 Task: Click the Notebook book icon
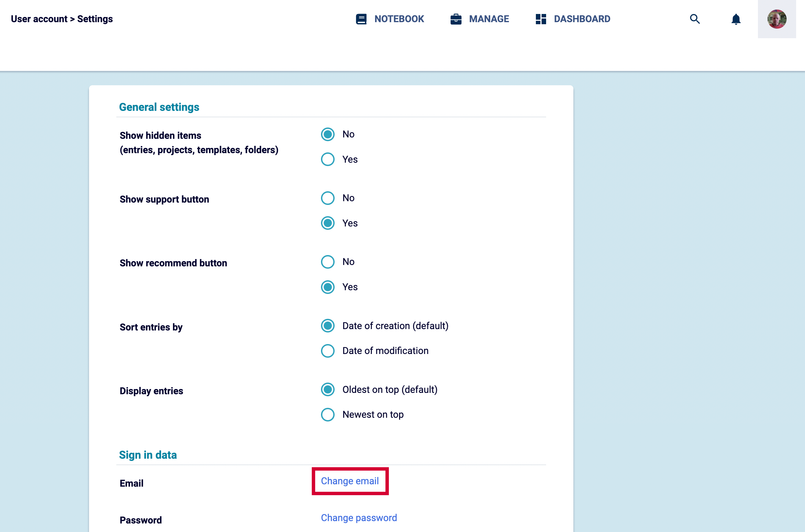point(361,19)
